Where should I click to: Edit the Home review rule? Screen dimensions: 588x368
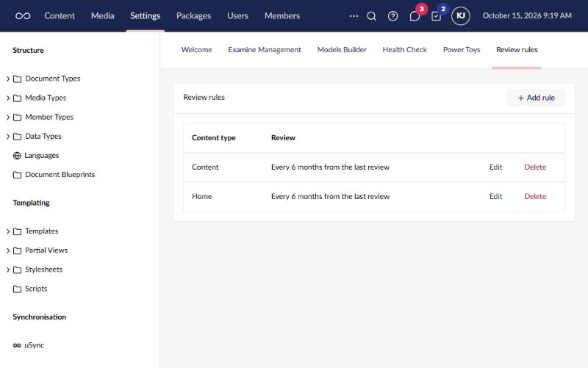[x=495, y=196]
